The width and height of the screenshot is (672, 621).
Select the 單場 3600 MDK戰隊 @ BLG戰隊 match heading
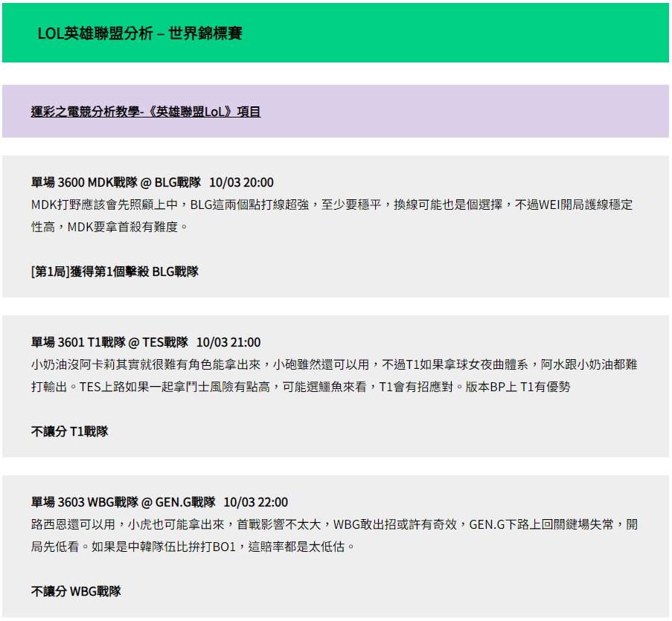click(152, 182)
